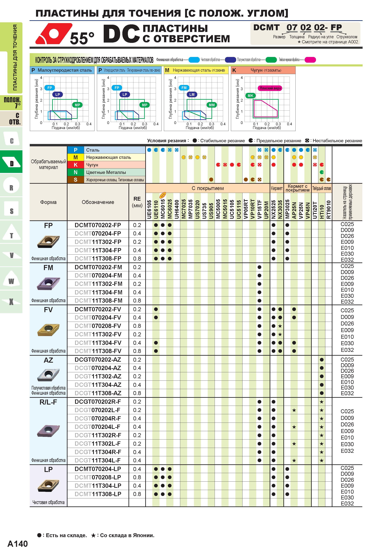Image resolution: width=392 pixels, height=555 pixels.
Task: Click the ПЛАСТИНЫ ДЛЯ ТОЧЕНИЯ side tab
Action: coord(15,58)
